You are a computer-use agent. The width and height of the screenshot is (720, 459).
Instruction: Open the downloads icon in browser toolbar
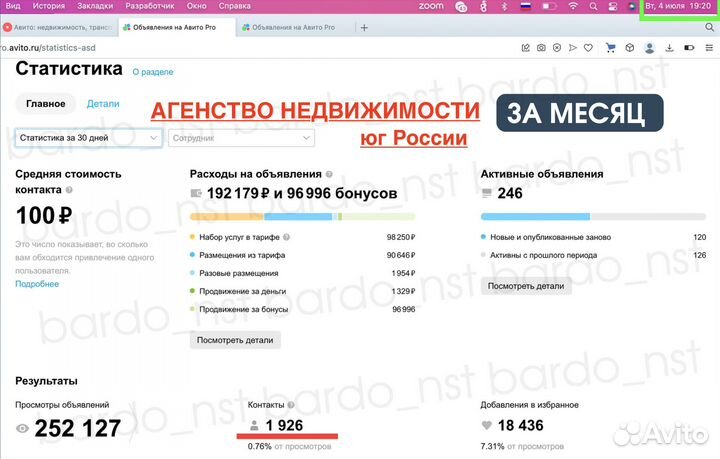point(669,48)
